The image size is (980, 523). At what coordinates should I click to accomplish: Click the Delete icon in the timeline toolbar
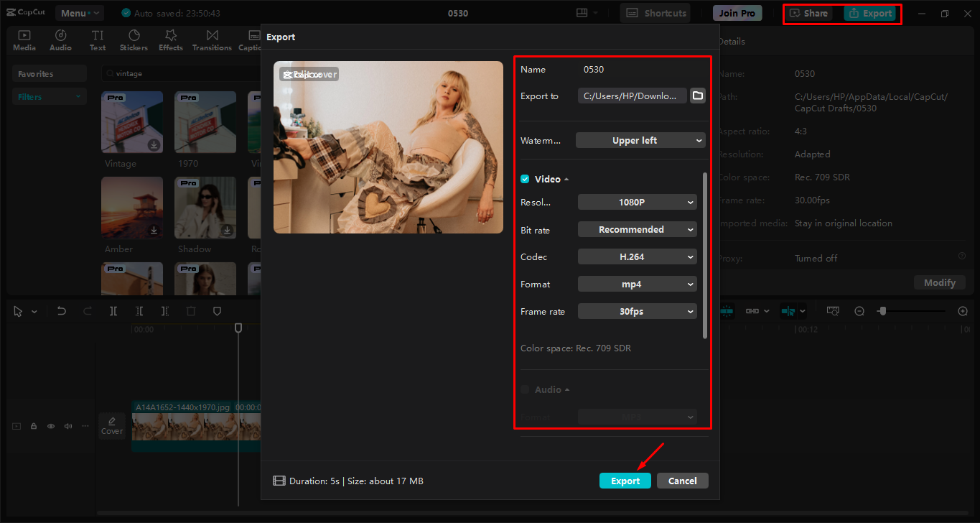(192, 310)
